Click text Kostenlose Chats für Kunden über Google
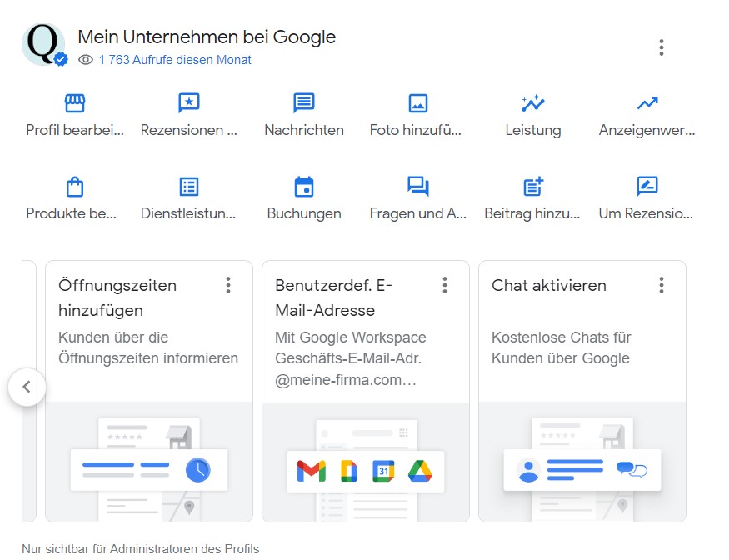729x560 pixels. tap(562, 347)
